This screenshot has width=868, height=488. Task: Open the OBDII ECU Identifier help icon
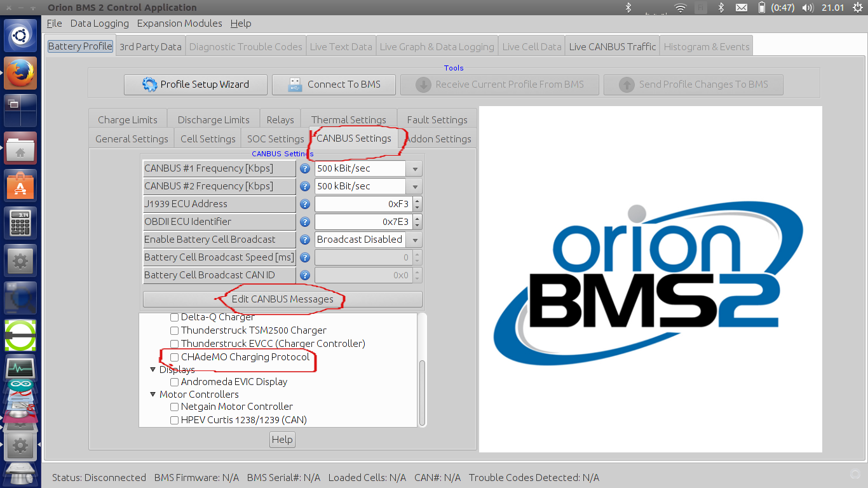pyautogui.click(x=305, y=222)
